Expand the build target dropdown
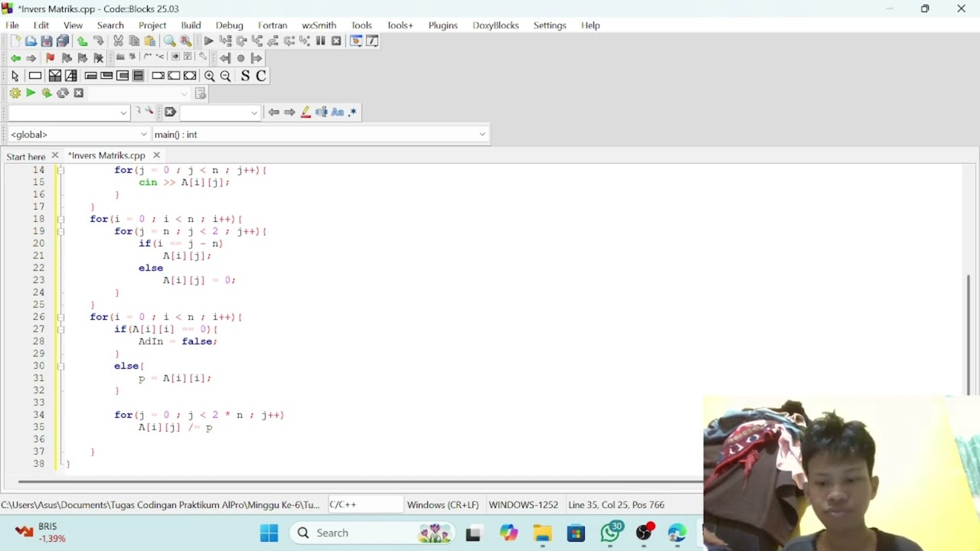Screen dimensions: 980x551 click(x=185, y=94)
